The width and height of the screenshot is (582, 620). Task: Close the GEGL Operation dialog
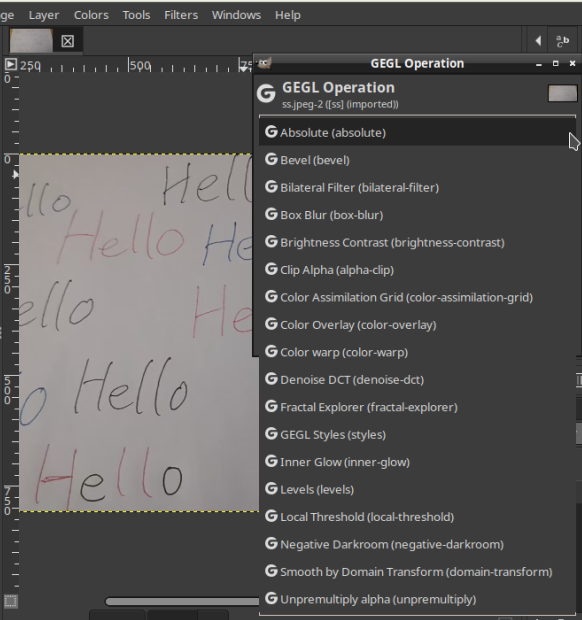tap(572, 63)
